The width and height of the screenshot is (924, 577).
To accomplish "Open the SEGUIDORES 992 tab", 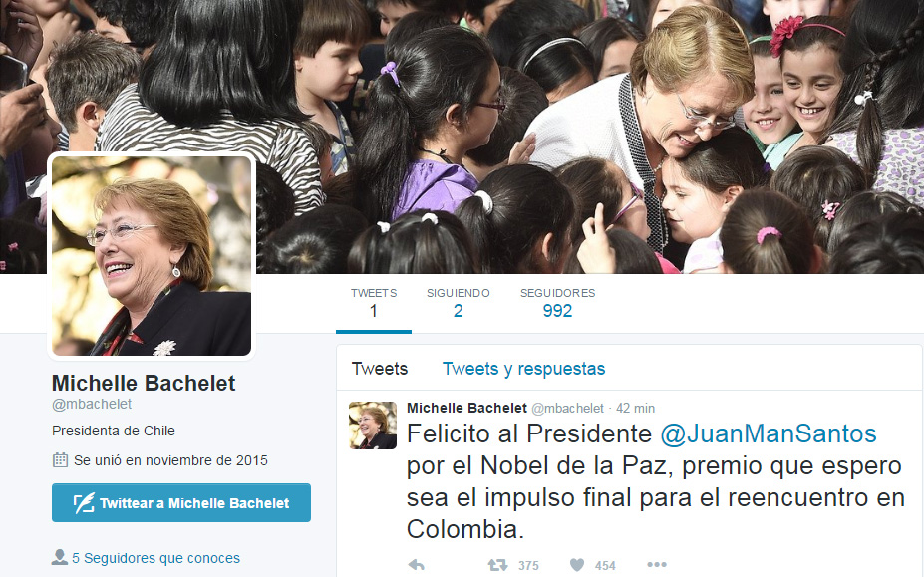I will pyautogui.click(x=557, y=303).
